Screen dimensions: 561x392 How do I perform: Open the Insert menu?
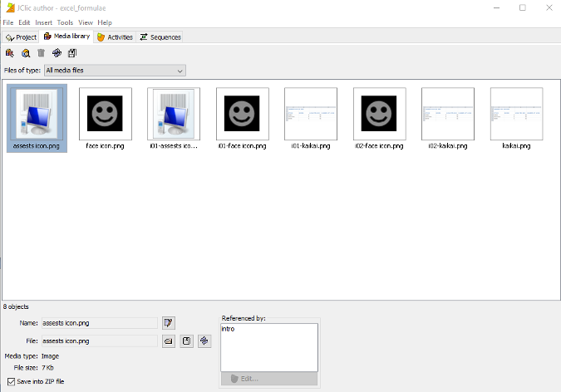coord(43,22)
